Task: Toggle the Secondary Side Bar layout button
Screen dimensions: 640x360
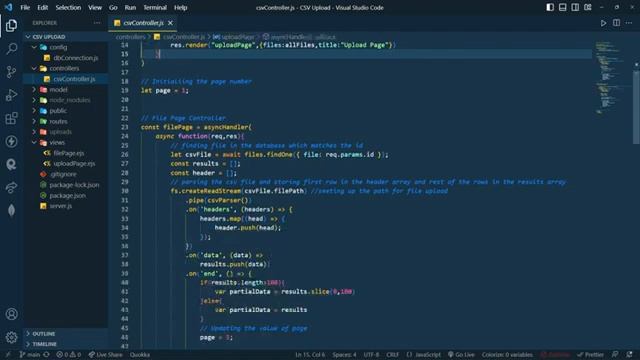Action: (575, 7)
